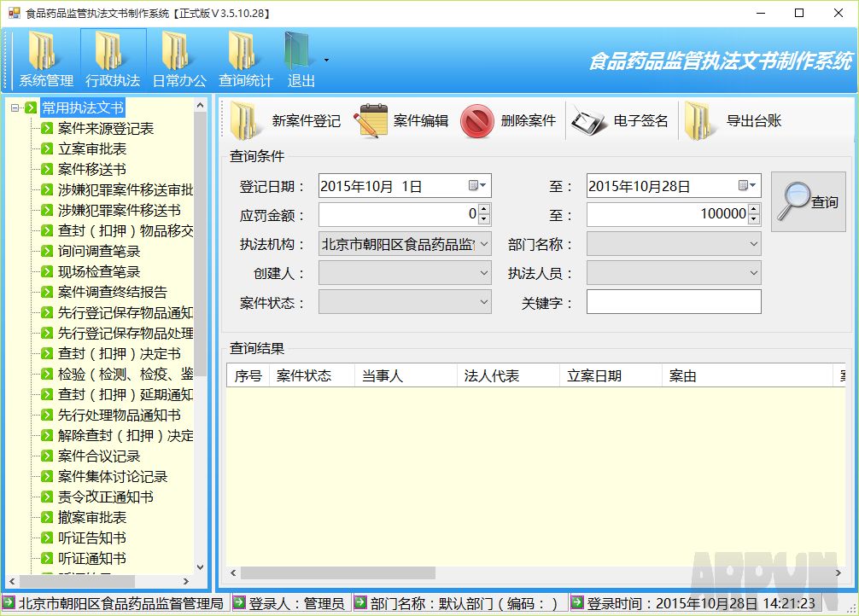
Task: Click inside the 关键字 text field
Action: (673, 302)
